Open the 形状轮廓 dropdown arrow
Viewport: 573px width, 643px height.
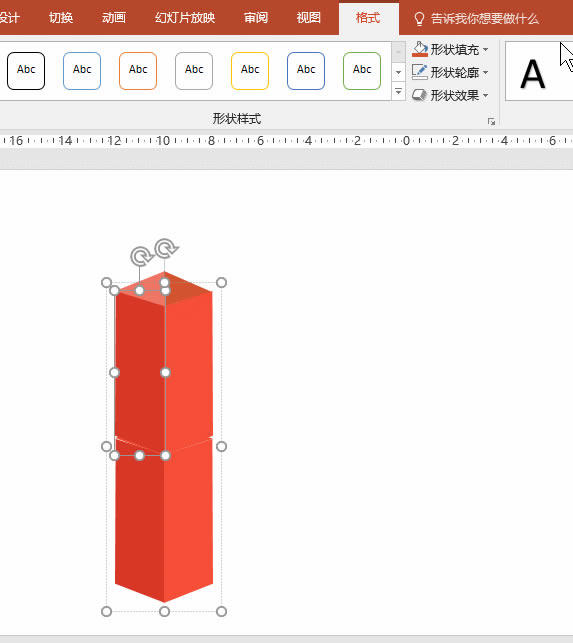(486, 73)
